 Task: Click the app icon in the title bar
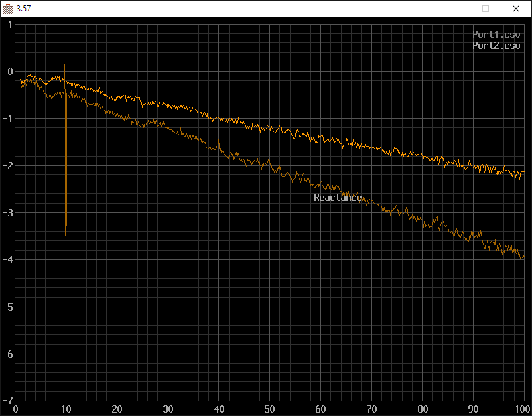8,9
